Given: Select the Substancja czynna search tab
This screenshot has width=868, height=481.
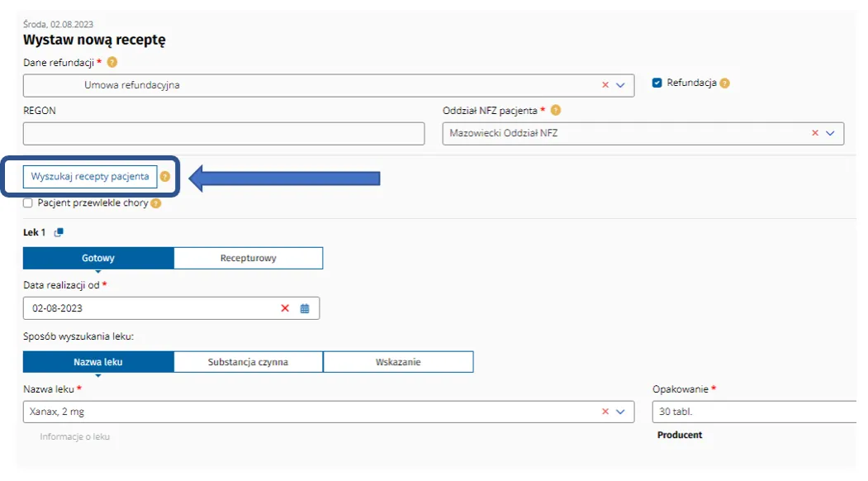Looking at the screenshot, I should tap(248, 362).
